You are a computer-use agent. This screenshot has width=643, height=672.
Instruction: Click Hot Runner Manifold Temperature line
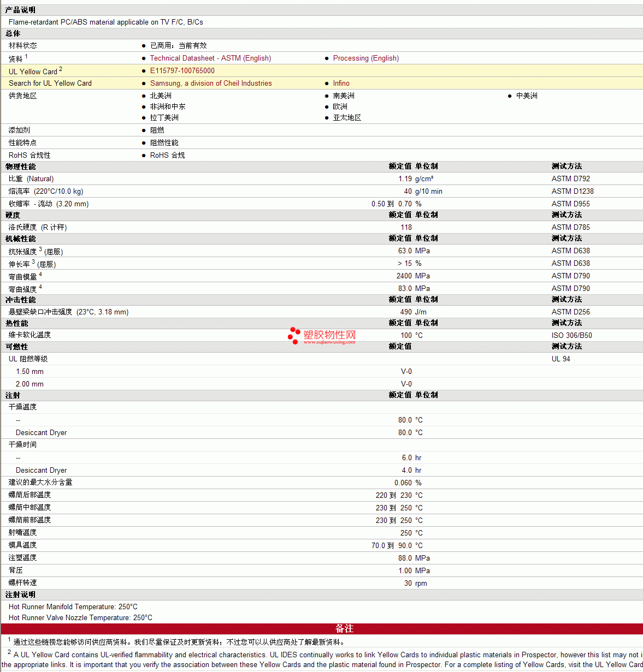coord(73,606)
